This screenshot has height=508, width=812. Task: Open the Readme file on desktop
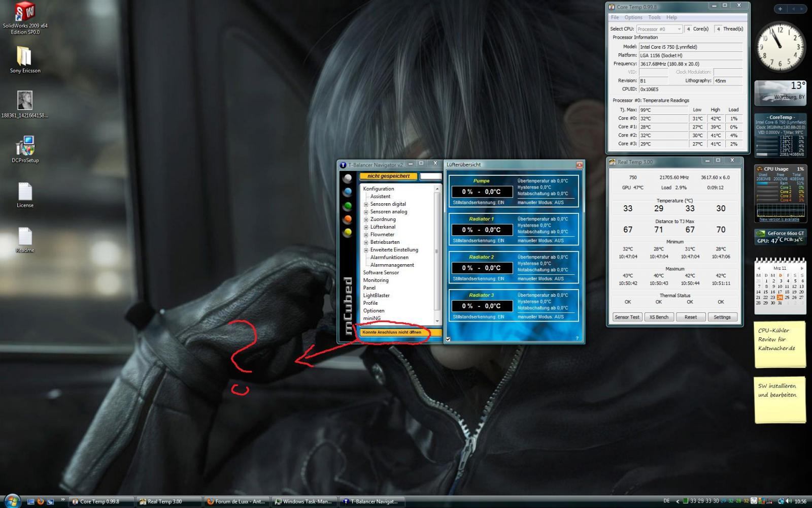[25, 240]
